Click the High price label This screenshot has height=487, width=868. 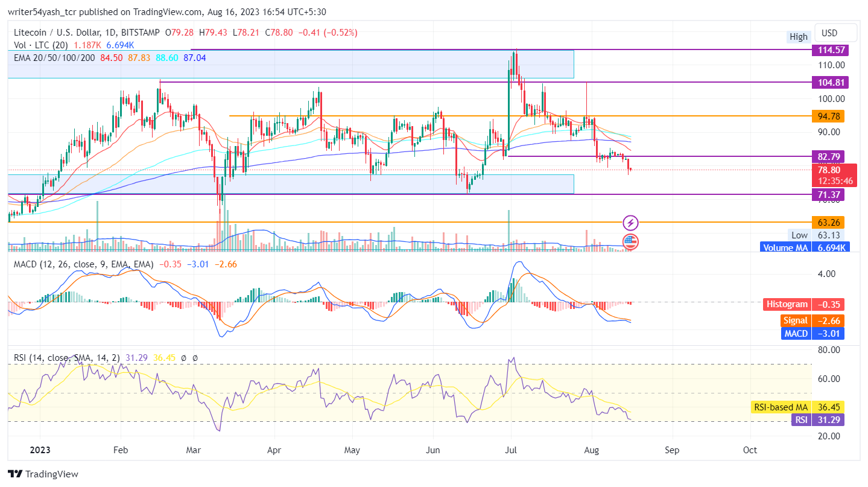point(799,37)
